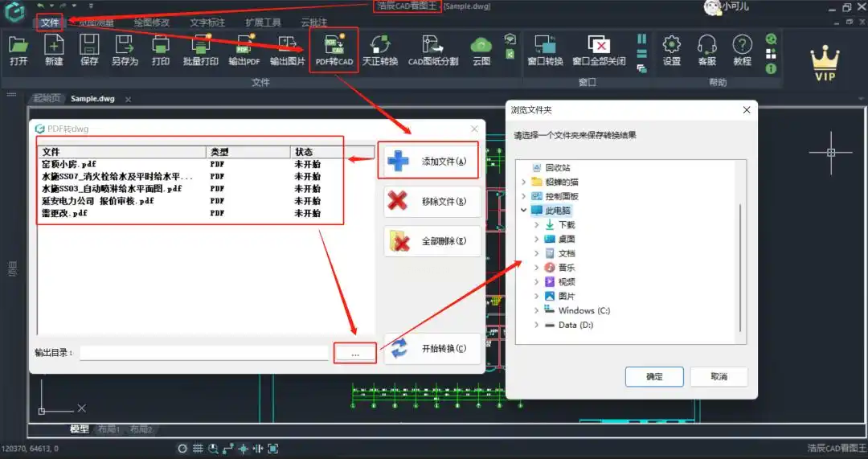The image size is (868, 459).
Task: Switch to the 模型 layout tab
Action: click(x=79, y=429)
